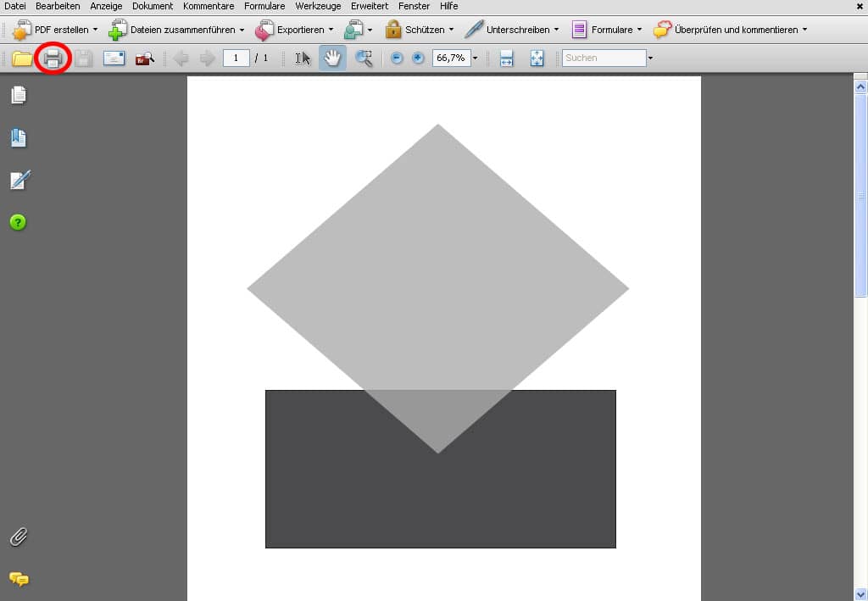Open the Dokument menu
868x601 pixels.
pyautogui.click(x=152, y=6)
